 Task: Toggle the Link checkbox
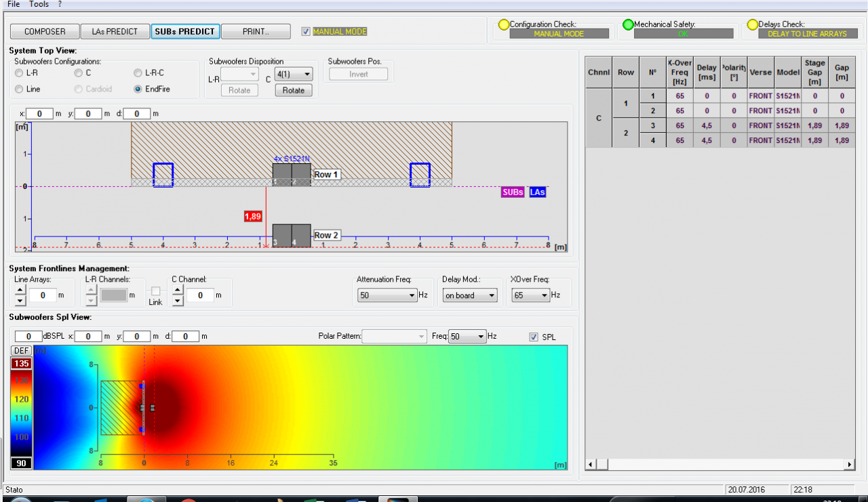pos(155,291)
